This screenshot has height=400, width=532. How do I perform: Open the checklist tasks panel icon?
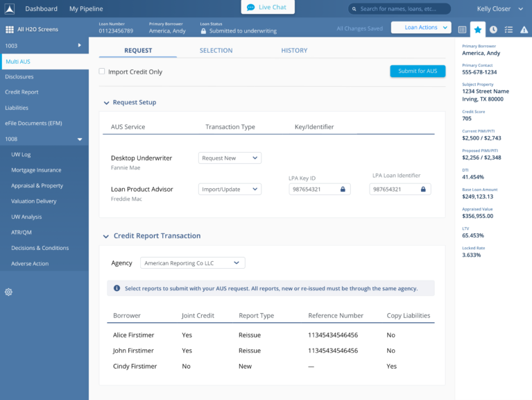(x=508, y=30)
